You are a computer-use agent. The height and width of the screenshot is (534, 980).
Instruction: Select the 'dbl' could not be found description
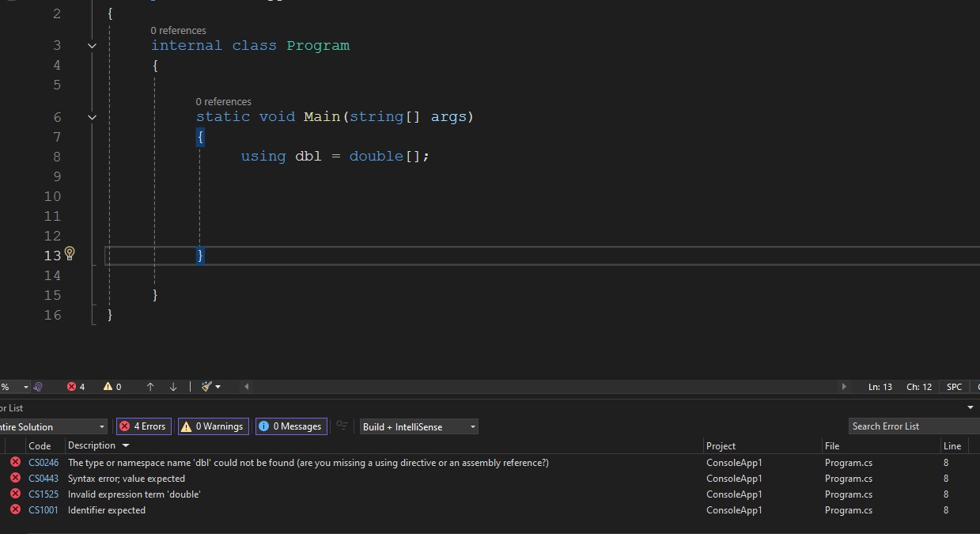(308, 462)
